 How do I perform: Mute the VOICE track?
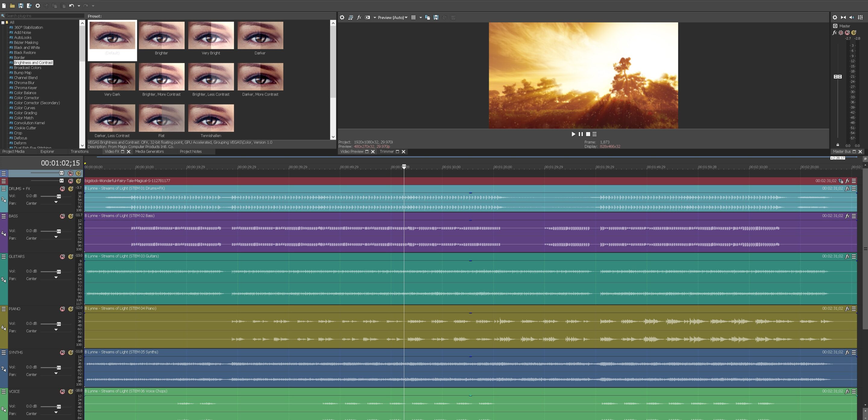coord(62,391)
